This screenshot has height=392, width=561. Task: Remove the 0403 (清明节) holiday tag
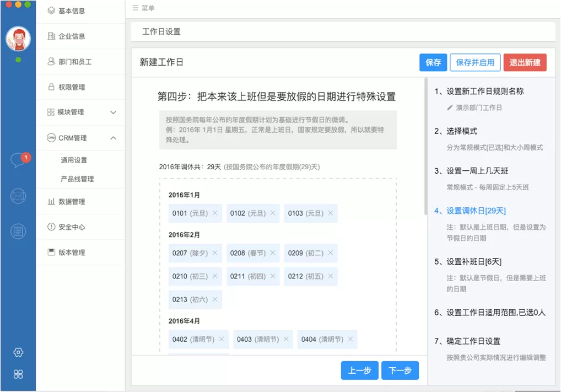286,339
